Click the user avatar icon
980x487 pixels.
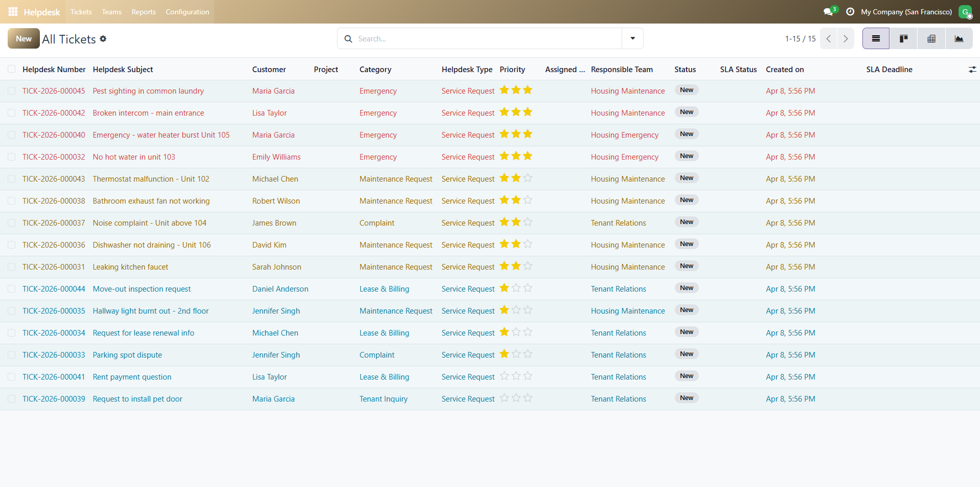pos(965,12)
